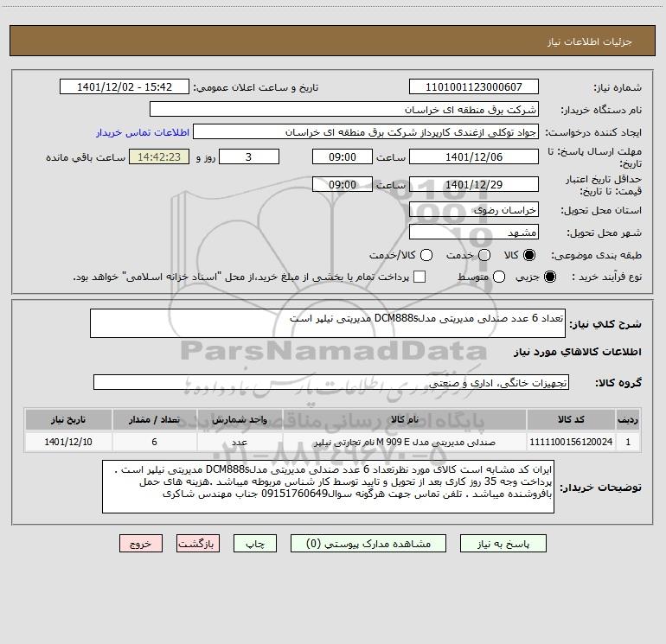666x644 pixels.
Task: Select the خدمت radio button
Action: click(x=484, y=255)
